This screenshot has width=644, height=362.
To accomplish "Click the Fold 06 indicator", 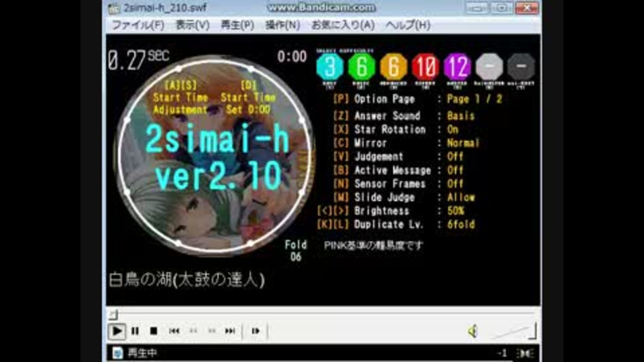I will pos(296,251).
